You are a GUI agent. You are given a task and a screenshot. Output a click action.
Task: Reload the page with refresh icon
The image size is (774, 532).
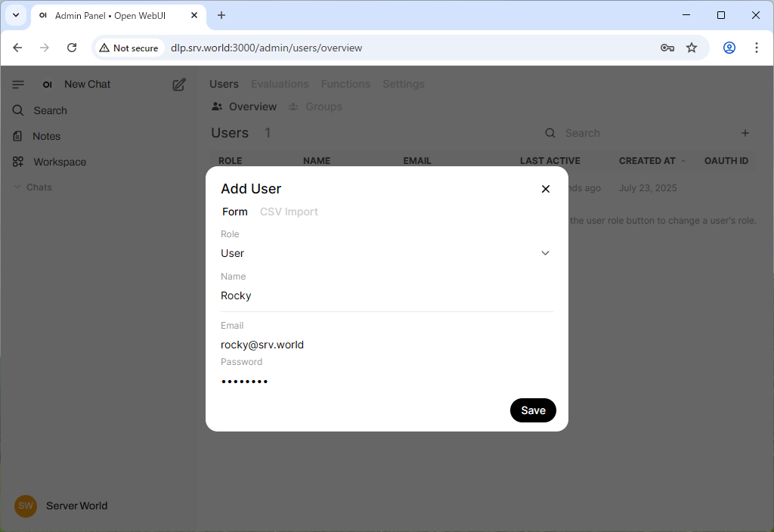[x=72, y=48]
